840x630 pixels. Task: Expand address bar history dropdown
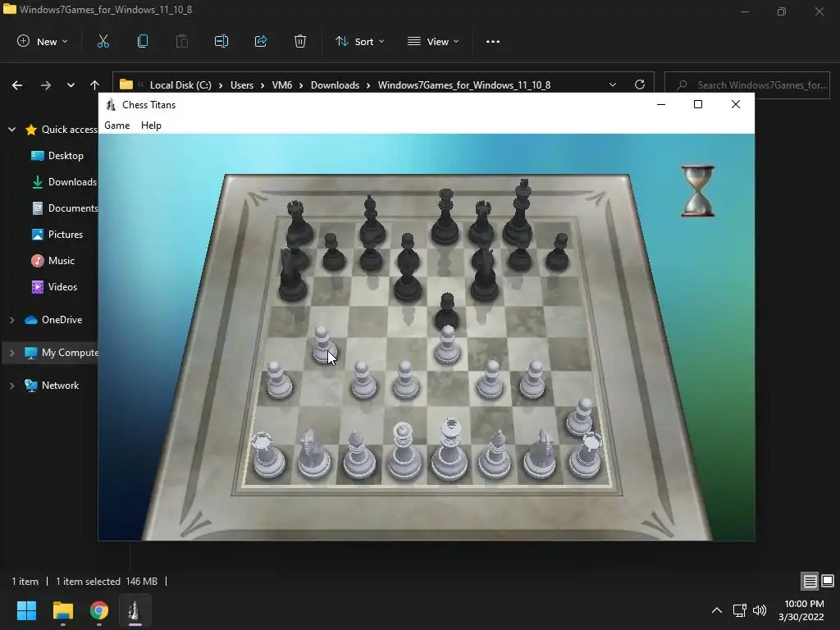[612, 85]
